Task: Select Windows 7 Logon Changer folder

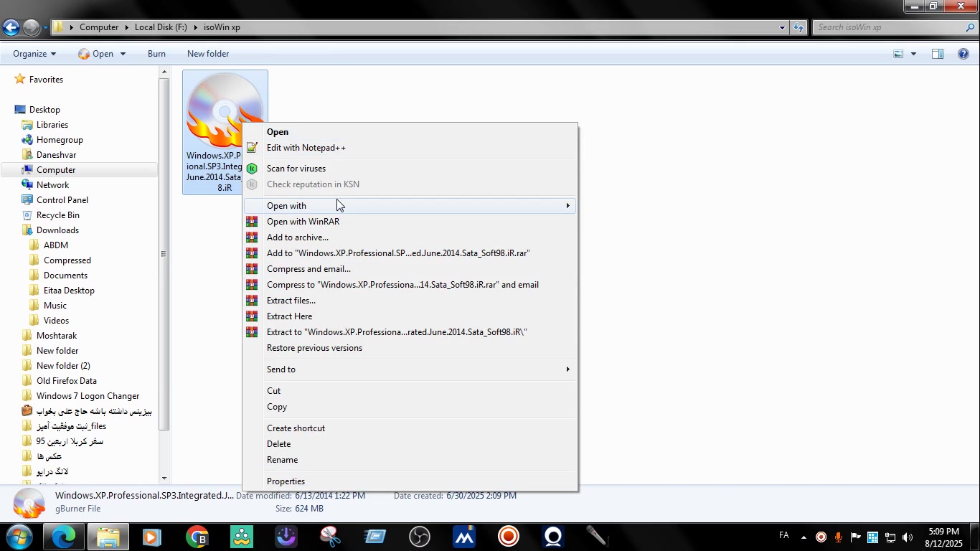Action: click(x=88, y=396)
